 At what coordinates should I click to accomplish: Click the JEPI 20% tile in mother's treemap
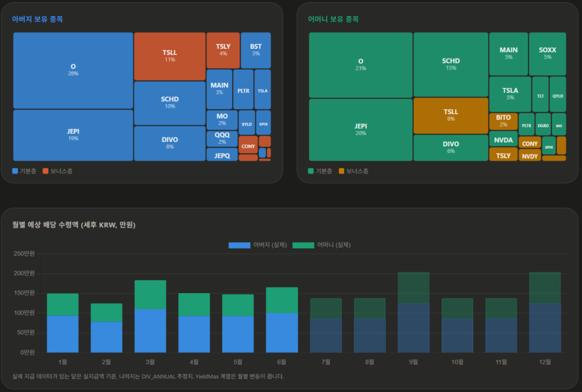pyautogui.click(x=361, y=130)
